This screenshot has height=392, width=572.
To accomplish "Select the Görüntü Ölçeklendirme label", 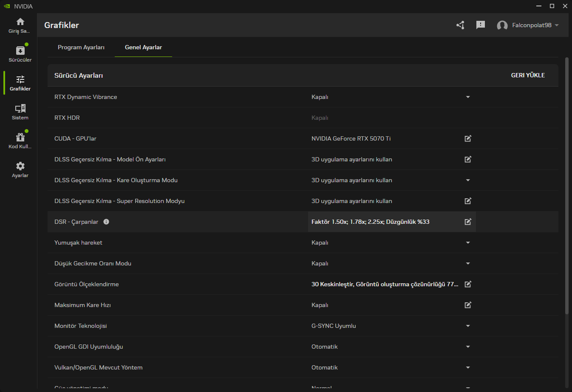I will [87, 284].
